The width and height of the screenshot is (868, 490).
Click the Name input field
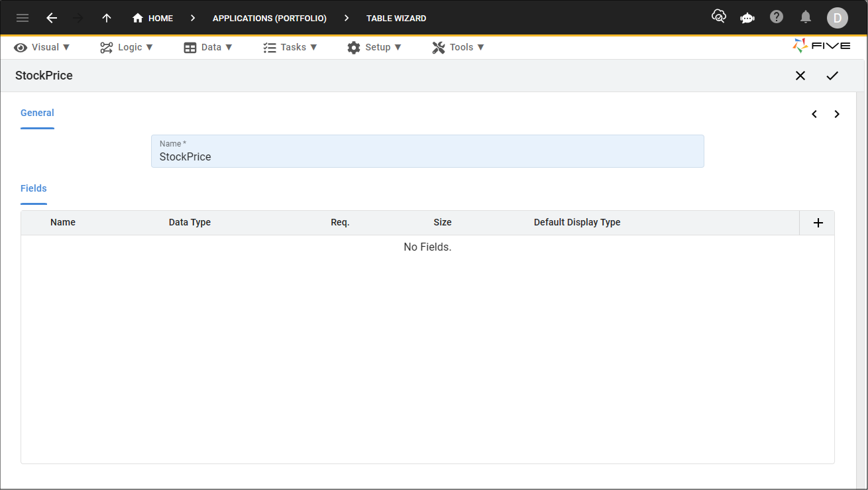pyautogui.click(x=427, y=151)
